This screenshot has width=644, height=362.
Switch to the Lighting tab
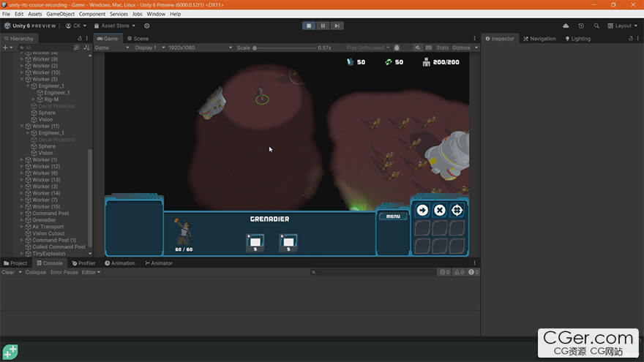pyautogui.click(x=578, y=39)
